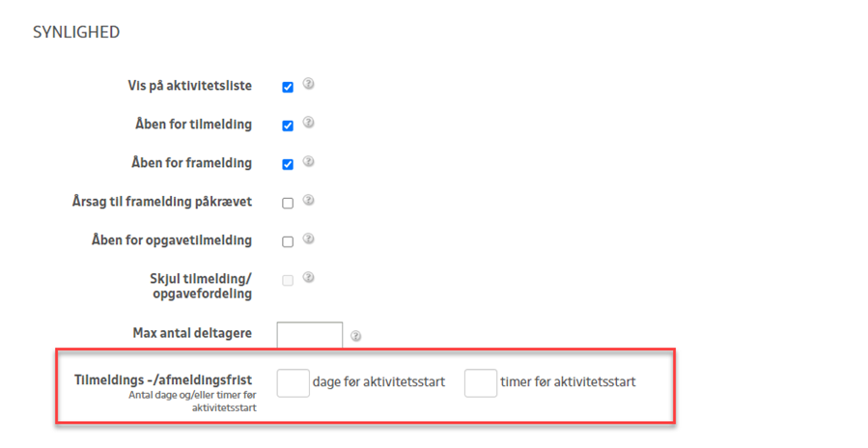Click help icon beside Skjul tilmelding/opgavefordeling
The image size is (868, 448).
tap(309, 278)
